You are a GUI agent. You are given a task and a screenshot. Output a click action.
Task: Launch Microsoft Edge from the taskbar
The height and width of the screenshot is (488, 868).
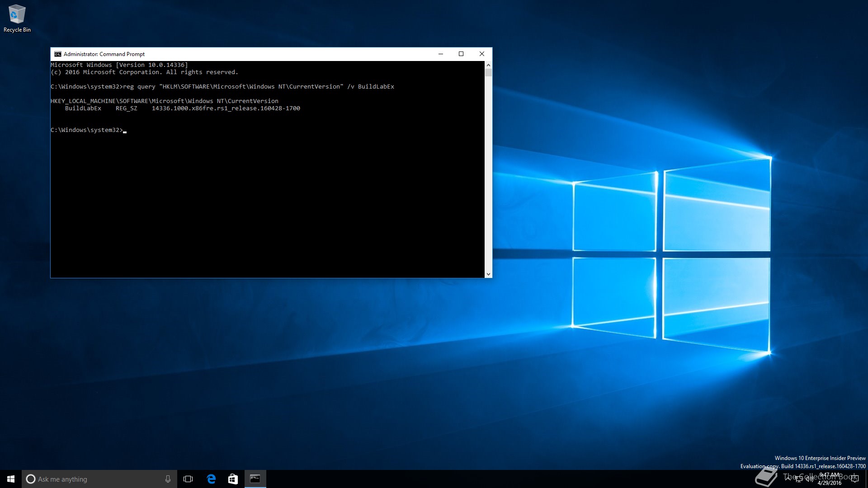point(211,479)
